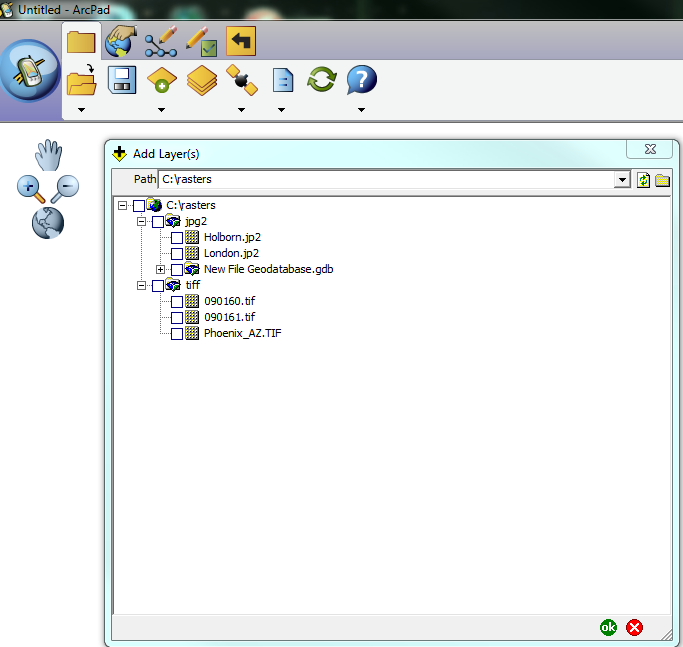Click the folder icon beside tiff
Image resolution: width=683 pixels, height=647 pixels.
173,285
